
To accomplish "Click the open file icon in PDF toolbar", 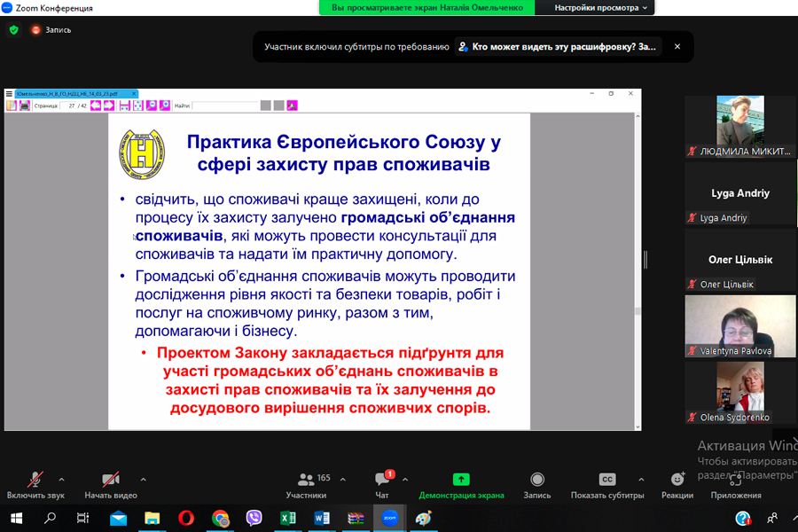I will coord(12,106).
